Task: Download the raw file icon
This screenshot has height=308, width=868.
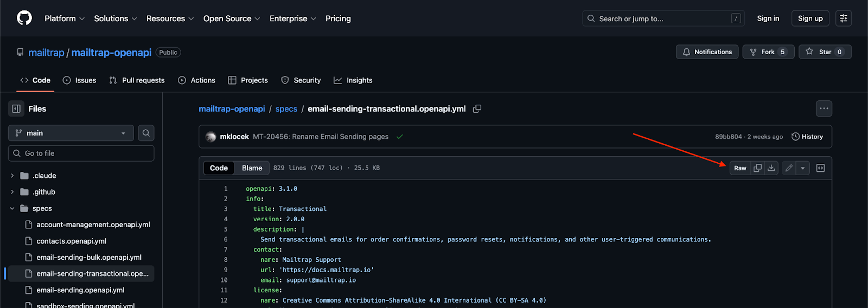Action: point(771,168)
